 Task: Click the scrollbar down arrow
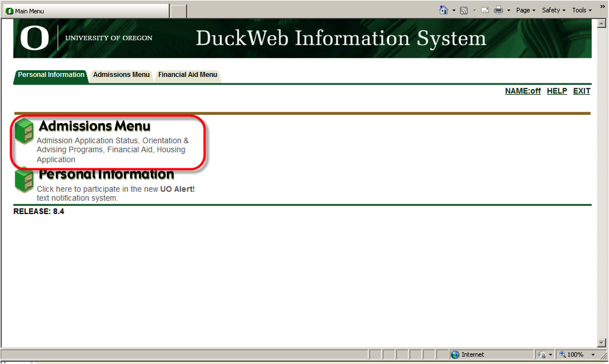coord(601,343)
